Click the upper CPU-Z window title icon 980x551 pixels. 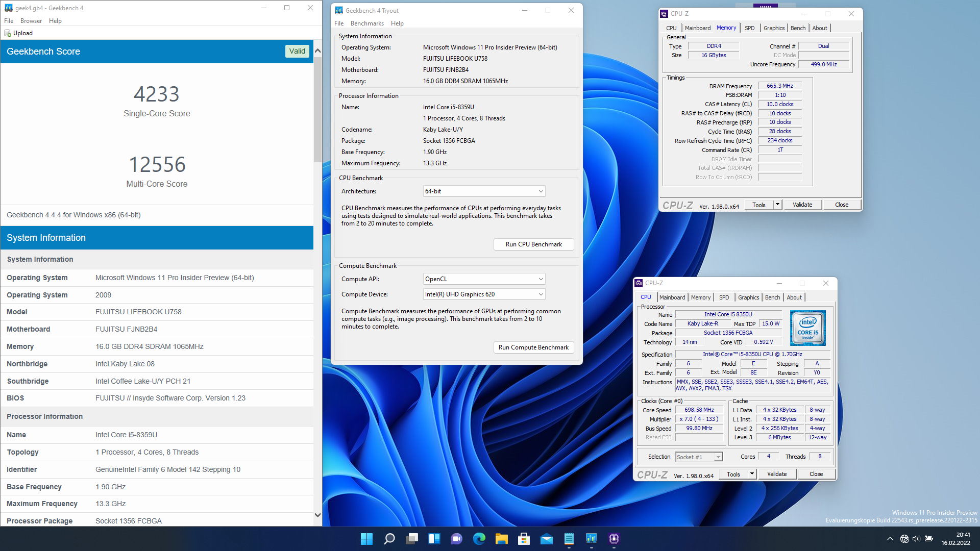click(664, 14)
